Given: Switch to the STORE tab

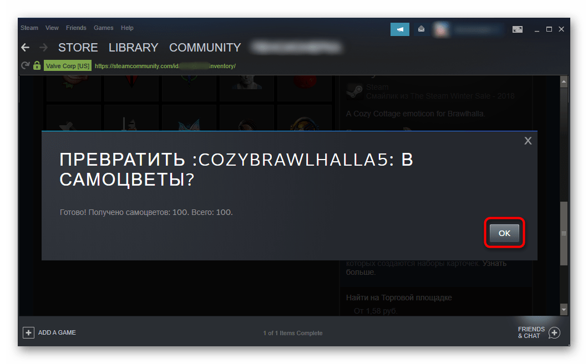Looking at the screenshot, I should 78,48.
